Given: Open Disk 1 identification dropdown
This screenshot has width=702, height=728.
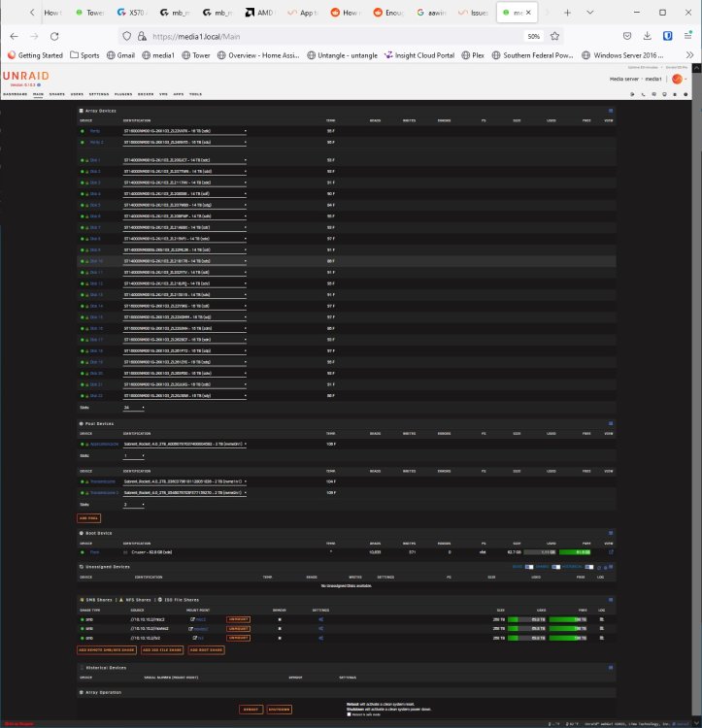Looking at the screenshot, I should (184, 160).
